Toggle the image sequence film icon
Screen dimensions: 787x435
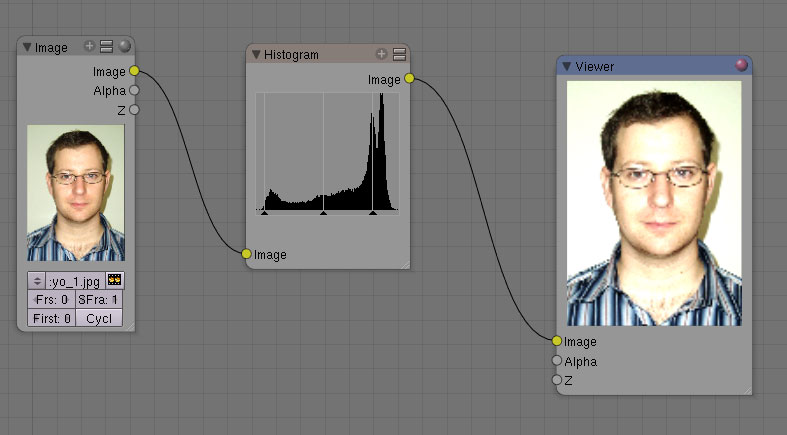point(114,280)
